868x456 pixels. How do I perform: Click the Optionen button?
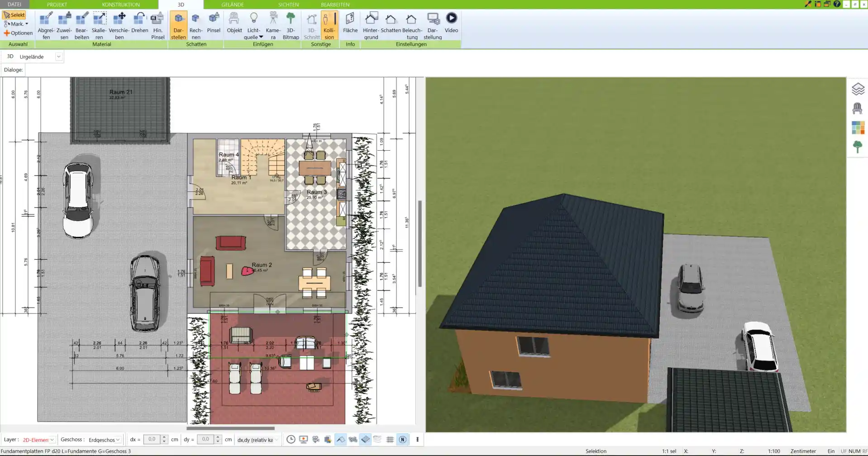[18, 33]
